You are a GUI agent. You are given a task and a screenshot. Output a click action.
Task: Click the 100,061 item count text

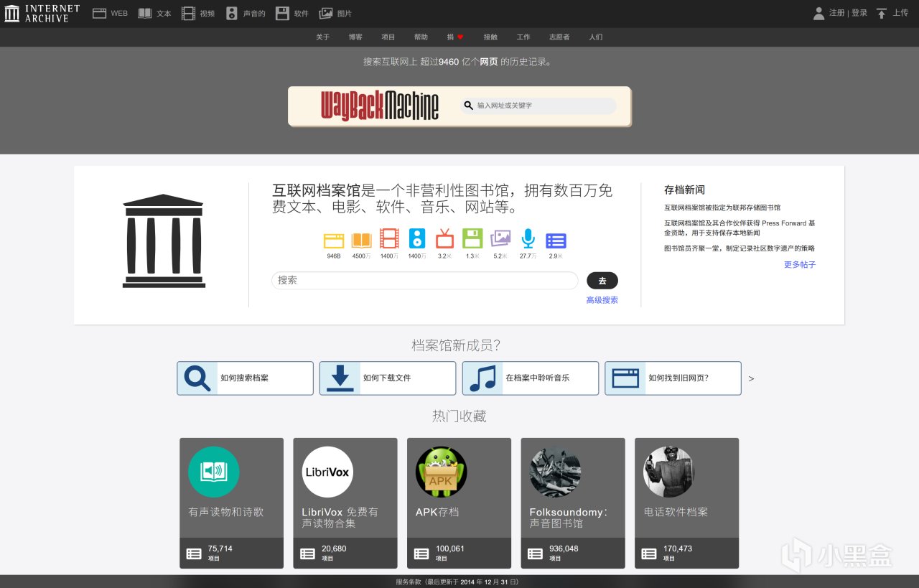450,549
